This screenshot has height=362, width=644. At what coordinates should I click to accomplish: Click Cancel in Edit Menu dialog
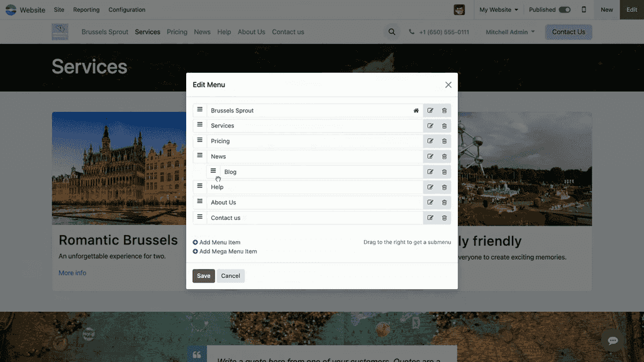point(230,276)
